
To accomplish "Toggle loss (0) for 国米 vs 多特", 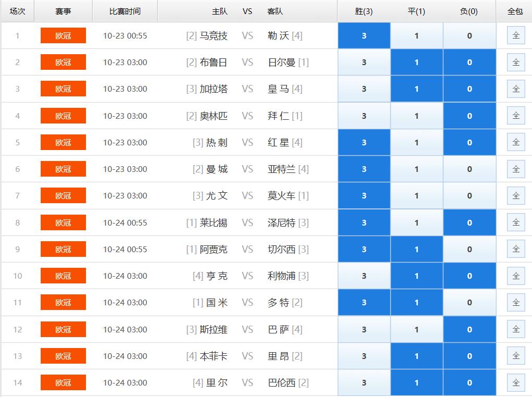I will click(x=469, y=303).
